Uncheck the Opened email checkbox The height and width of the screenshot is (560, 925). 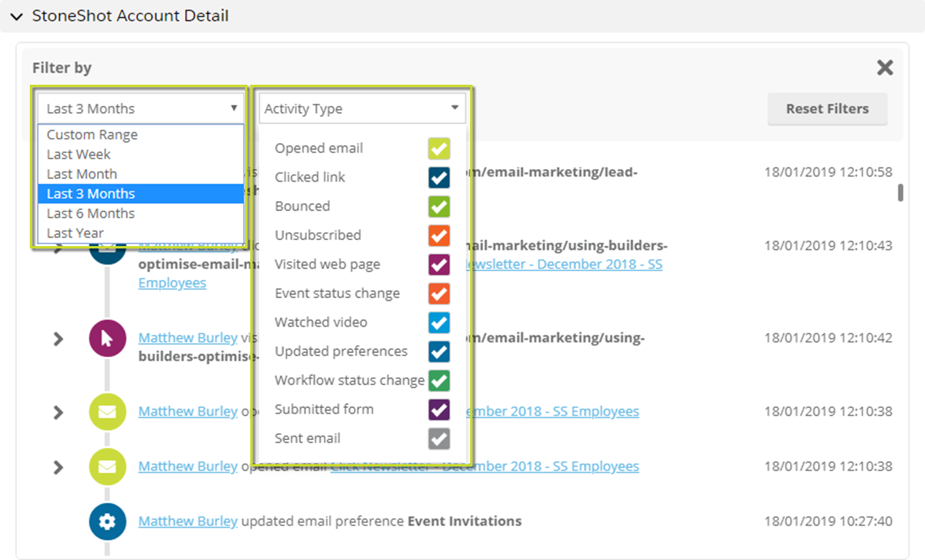[439, 148]
